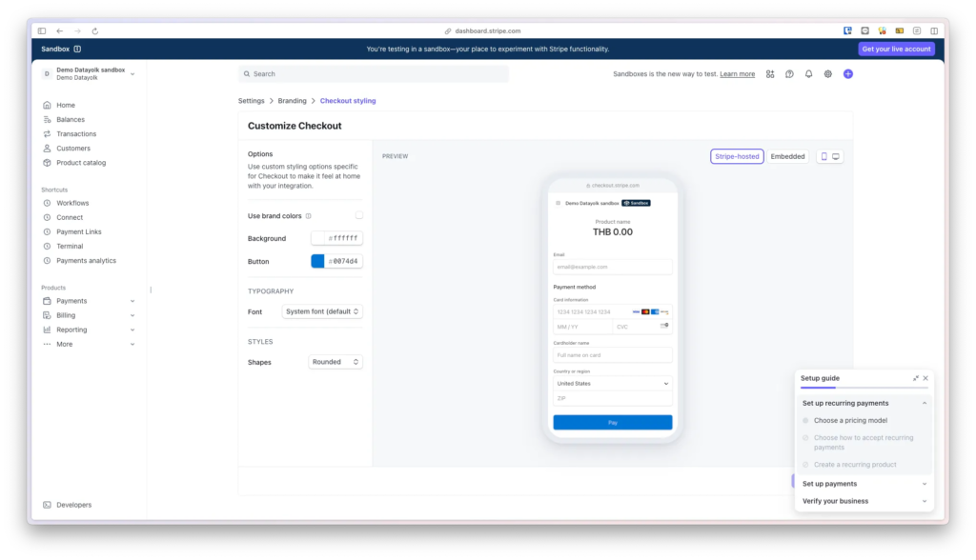The width and height of the screenshot is (976, 560).
Task: Toggle the browser sidebar icon
Action: pos(42,31)
